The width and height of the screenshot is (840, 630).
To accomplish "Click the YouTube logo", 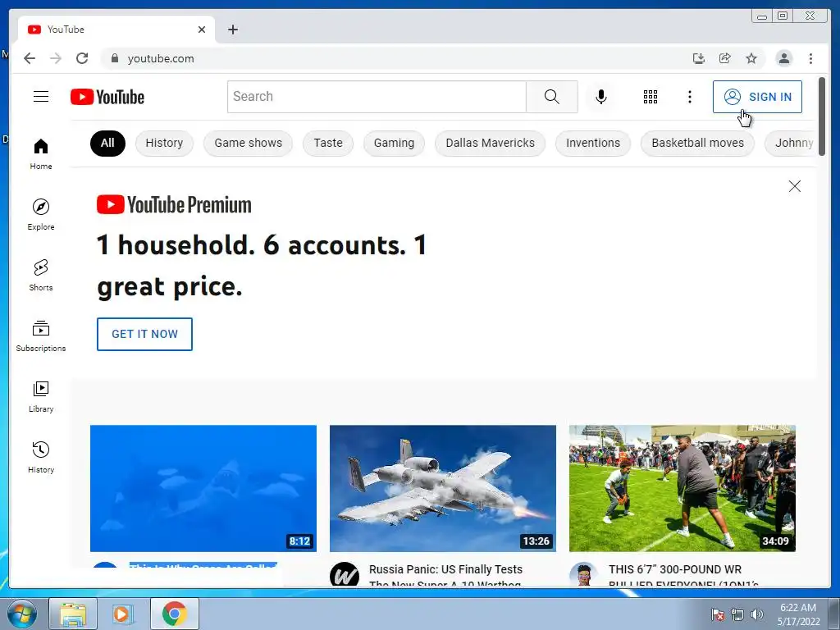I will pos(107,97).
